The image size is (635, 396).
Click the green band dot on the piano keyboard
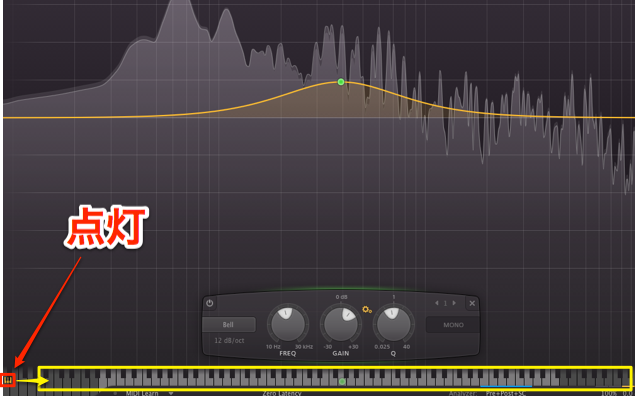(342, 381)
